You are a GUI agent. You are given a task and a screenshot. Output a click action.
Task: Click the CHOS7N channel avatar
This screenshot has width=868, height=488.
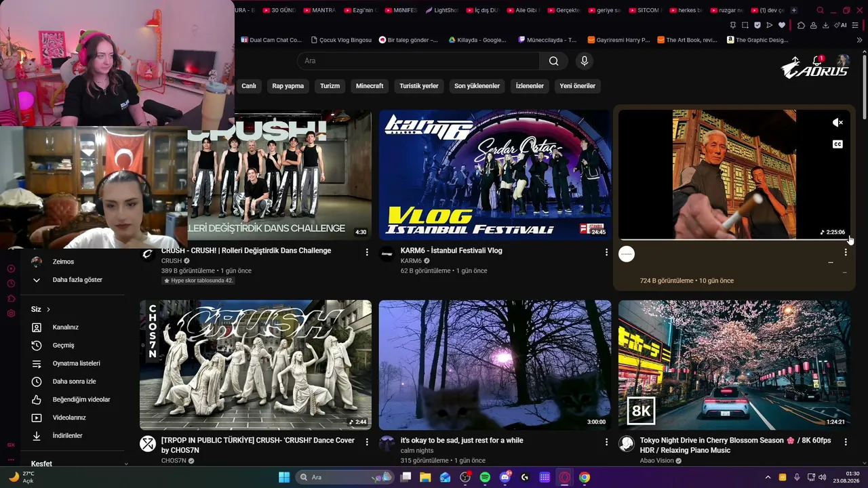(x=148, y=444)
